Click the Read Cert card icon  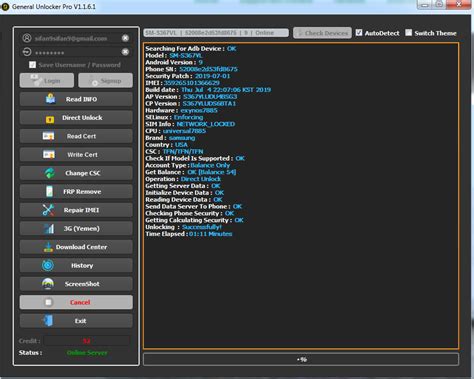tap(48, 136)
